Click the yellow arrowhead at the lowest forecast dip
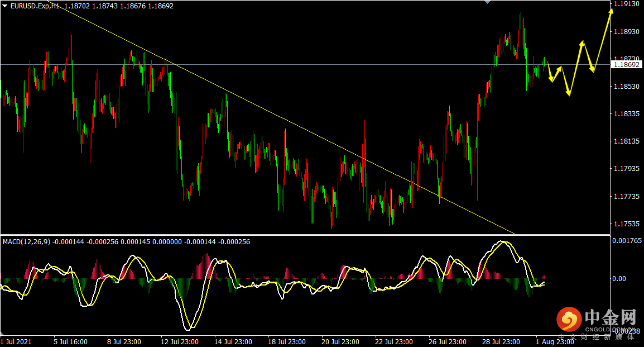The width and height of the screenshot is (644, 347). [x=569, y=93]
